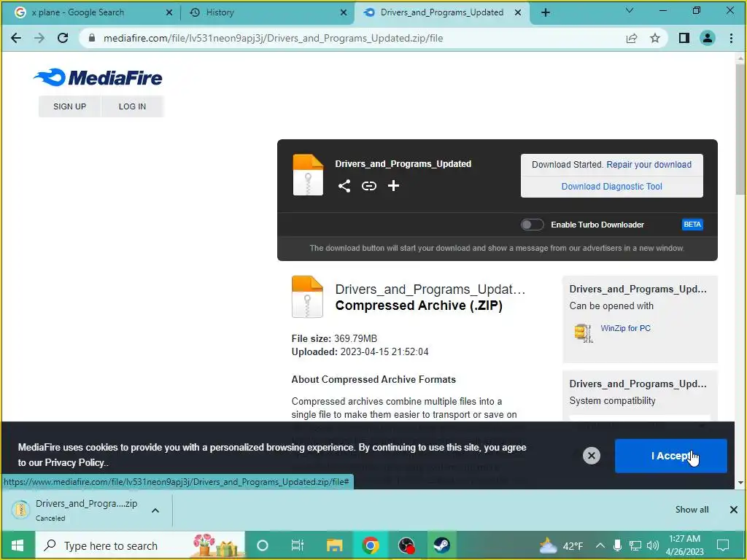
Task: Open the SIGN UP page
Action: pyautogui.click(x=69, y=106)
